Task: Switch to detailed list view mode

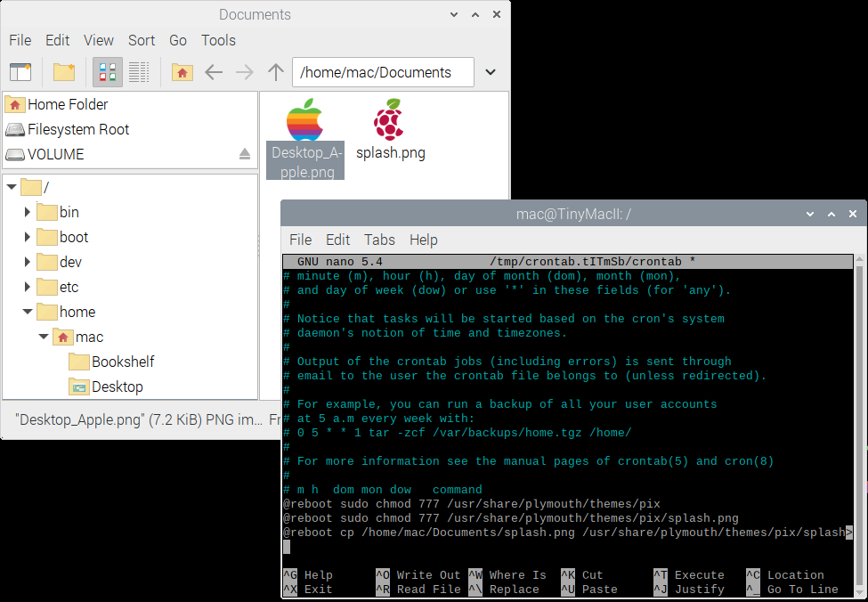Action: (x=139, y=72)
